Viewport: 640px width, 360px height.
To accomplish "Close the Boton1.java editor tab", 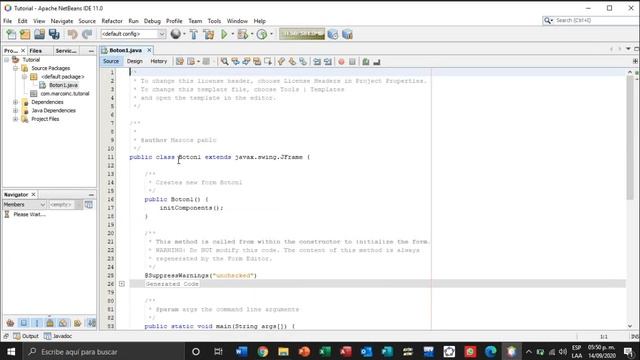I will click(x=149, y=50).
